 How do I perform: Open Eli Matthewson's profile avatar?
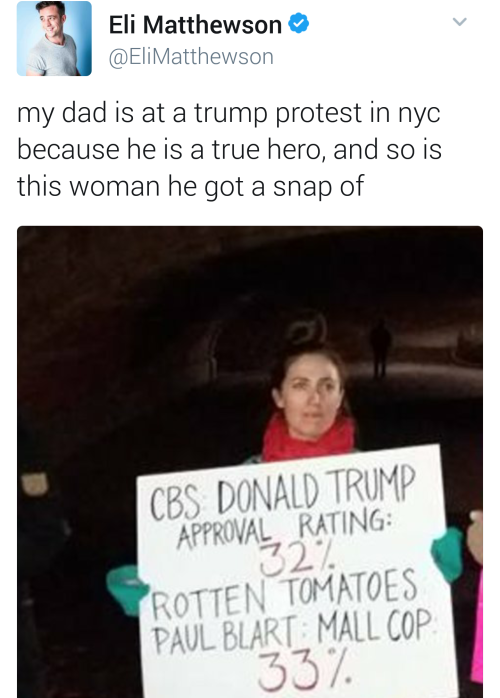(54, 38)
